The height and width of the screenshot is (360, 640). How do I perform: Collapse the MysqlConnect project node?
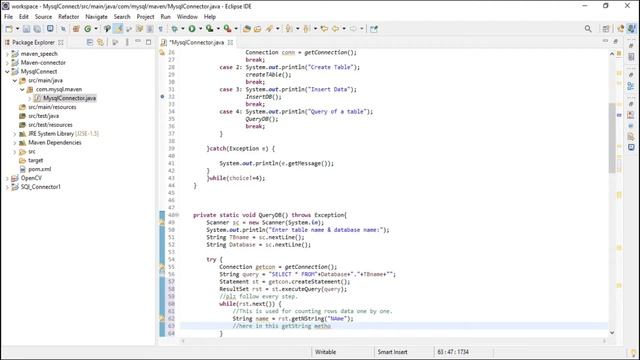pos(7,71)
